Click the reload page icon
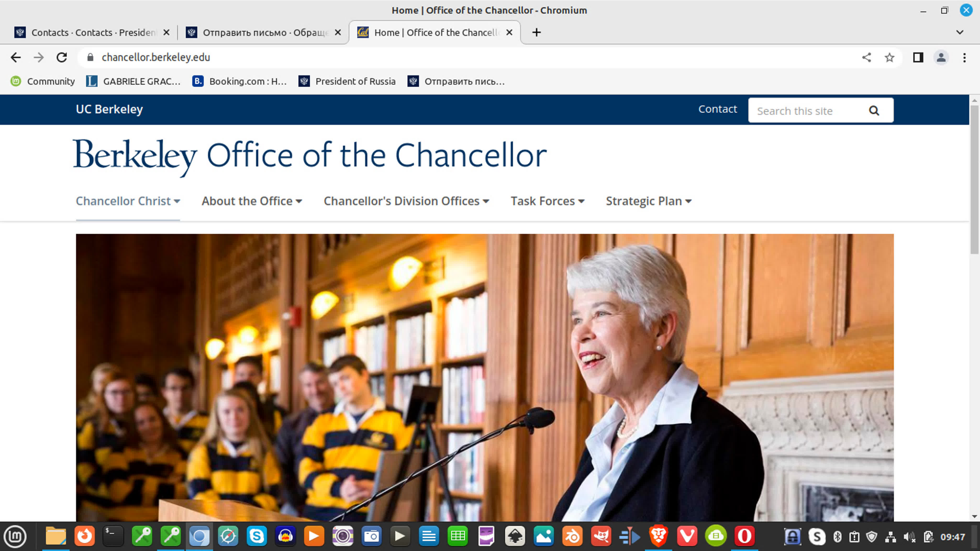Screen dimensions: 980x551 [x=62, y=57]
